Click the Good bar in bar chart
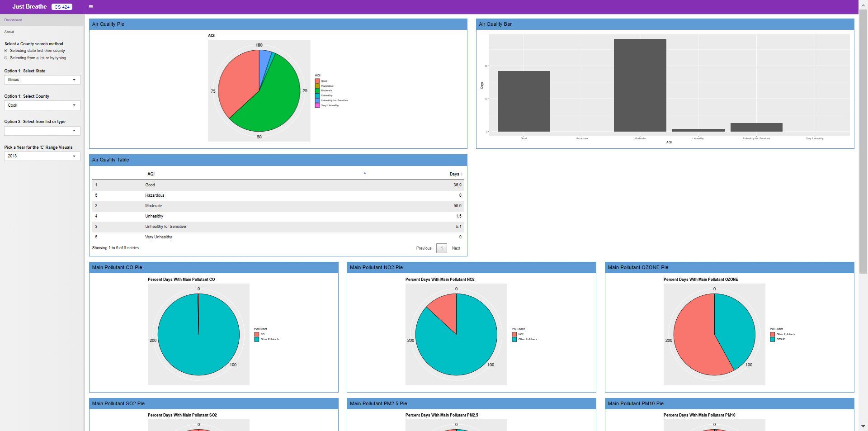This screenshot has height=431, width=868. pyautogui.click(x=524, y=101)
